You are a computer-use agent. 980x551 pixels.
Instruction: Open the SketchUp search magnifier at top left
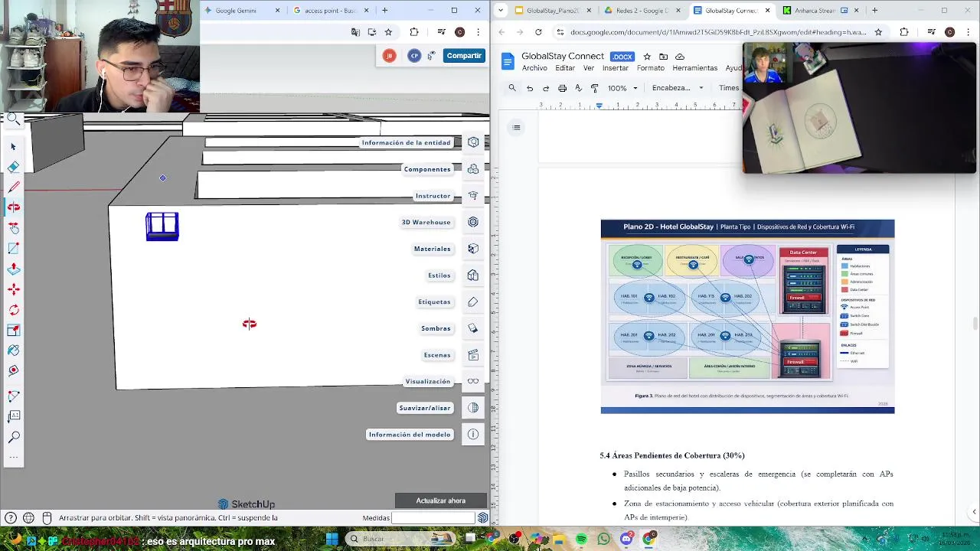pos(13,119)
